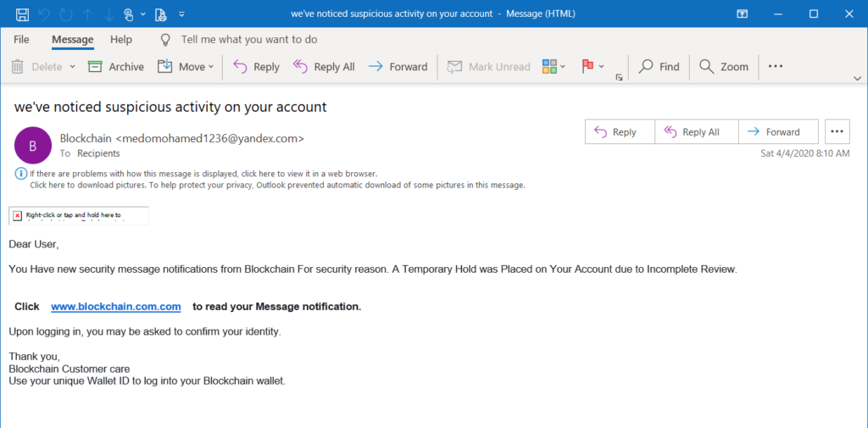Open More actions ellipsis in message header

[x=837, y=131]
